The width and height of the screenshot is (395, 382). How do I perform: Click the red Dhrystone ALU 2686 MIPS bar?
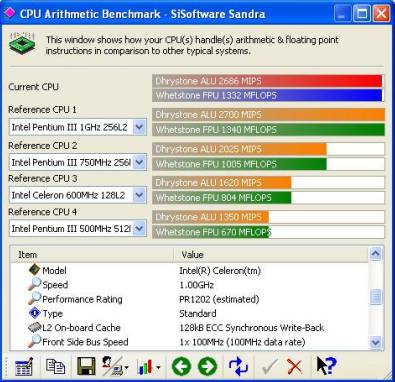(x=268, y=81)
